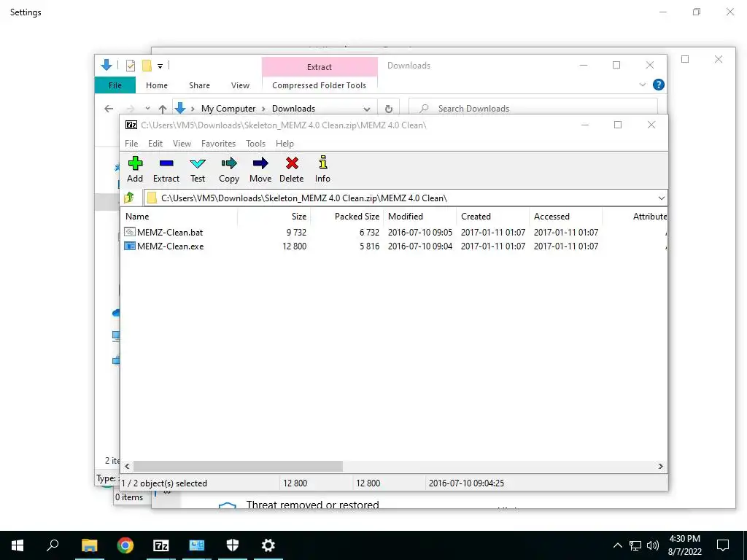This screenshot has width=747, height=560.
Task: Switch to 7-Zip taskbar icon
Action: click(161, 545)
